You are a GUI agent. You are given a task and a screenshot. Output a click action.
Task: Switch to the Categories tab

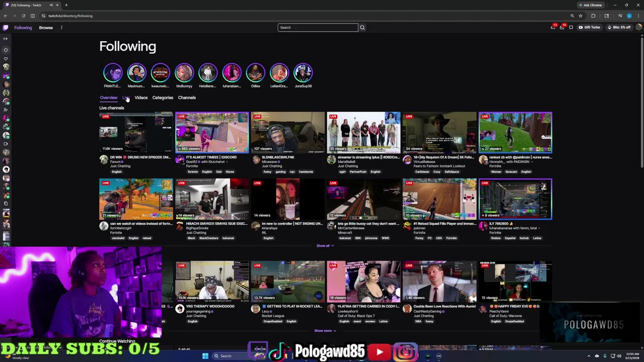click(x=163, y=98)
